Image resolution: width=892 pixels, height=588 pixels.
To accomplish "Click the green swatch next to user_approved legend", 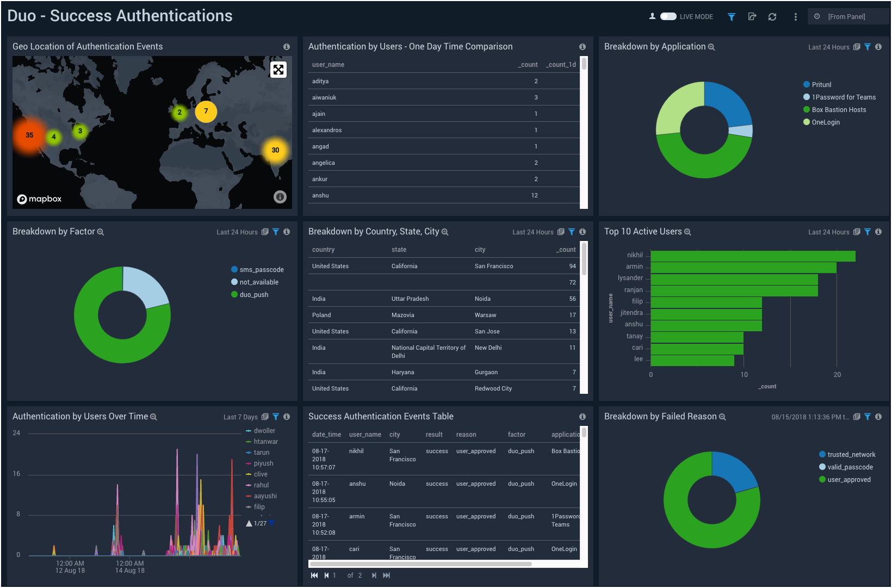I will (x=821, y=479).
